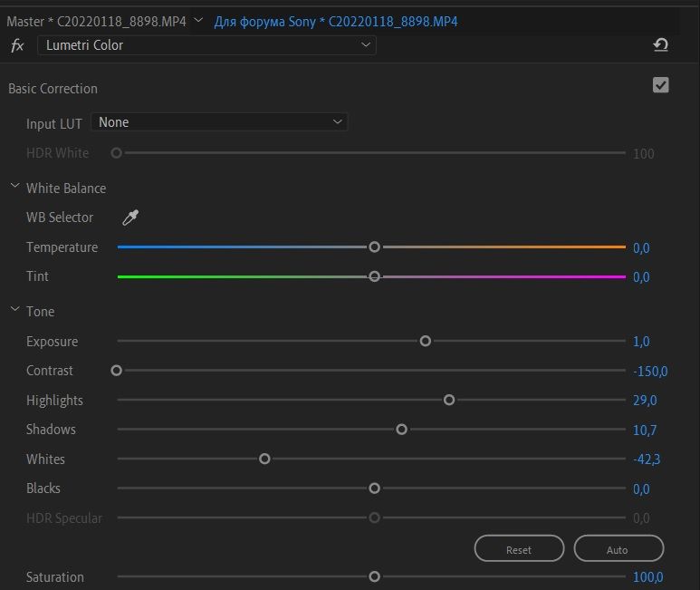Click the Basic Correction section header
Viewport: 700px width, 590px height.
(x=53, y=89)
